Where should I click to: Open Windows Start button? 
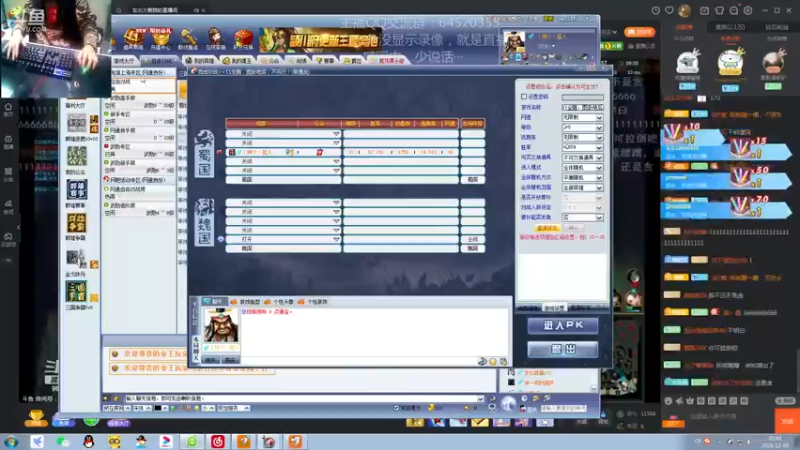(10, 441)
